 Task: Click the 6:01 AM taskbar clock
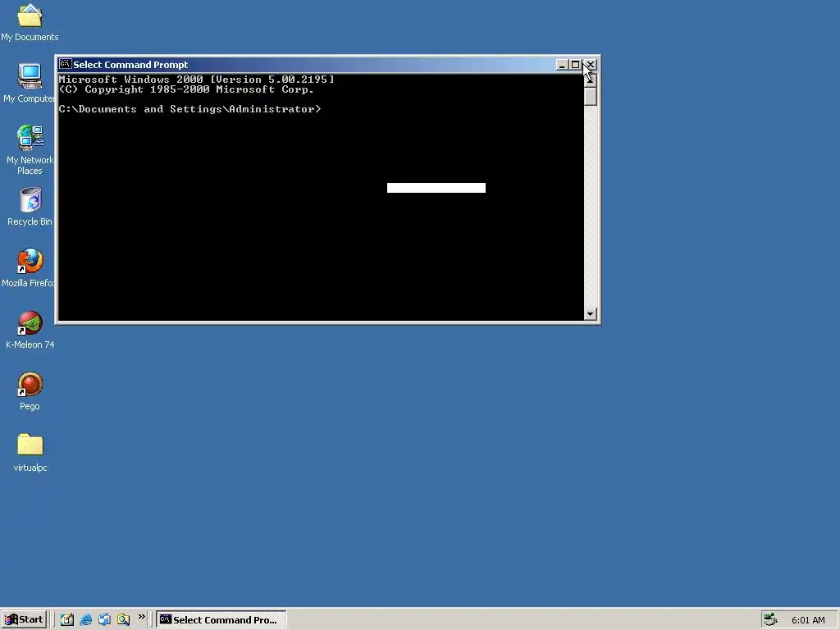pos(808,620)
